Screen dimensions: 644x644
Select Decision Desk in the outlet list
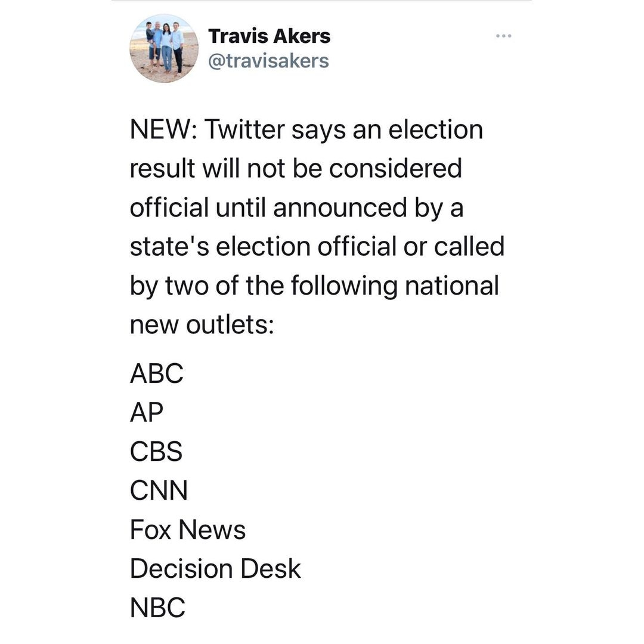click(x=215, y=568)
